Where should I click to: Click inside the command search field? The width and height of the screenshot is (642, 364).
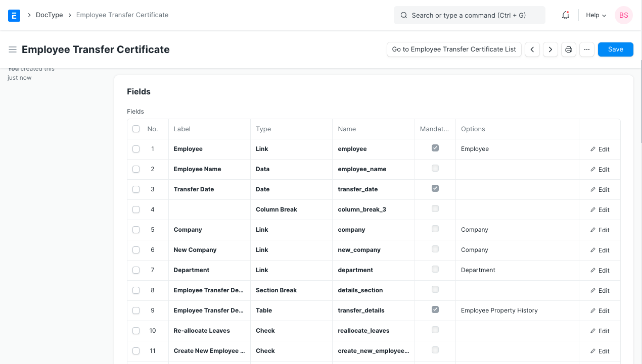[x=469, y=15]
